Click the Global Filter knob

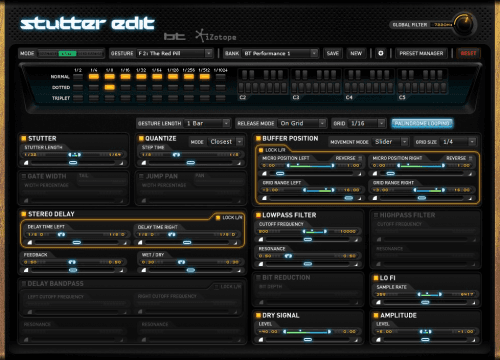[464, 24]
